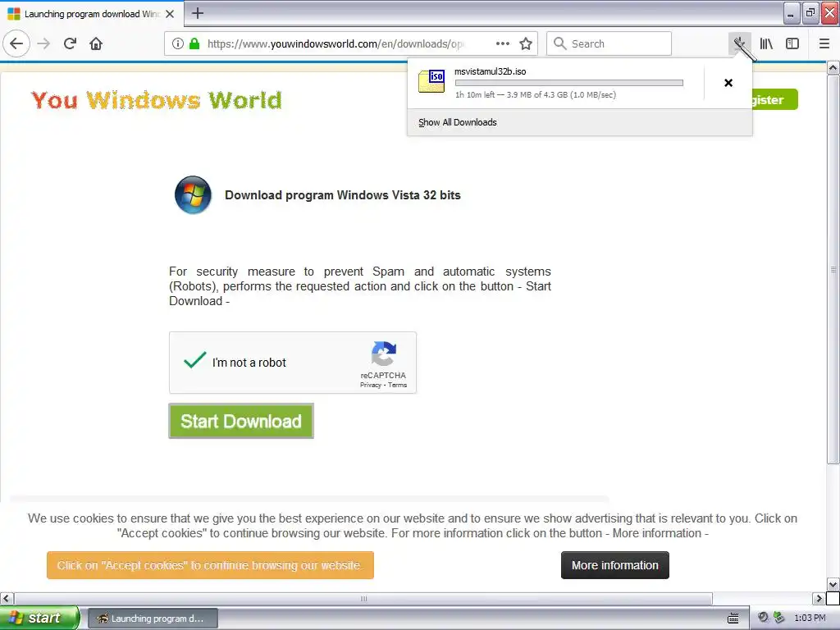Open page actions three-dots menu

pos(503,43)
